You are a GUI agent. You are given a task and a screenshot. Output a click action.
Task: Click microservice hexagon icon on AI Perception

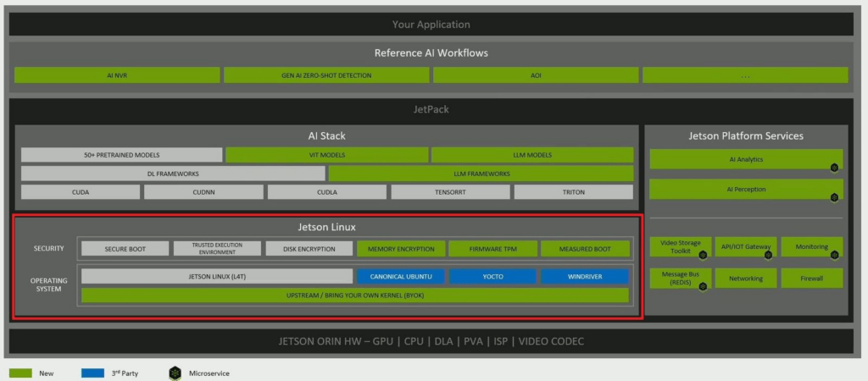[x=834, y=197]
